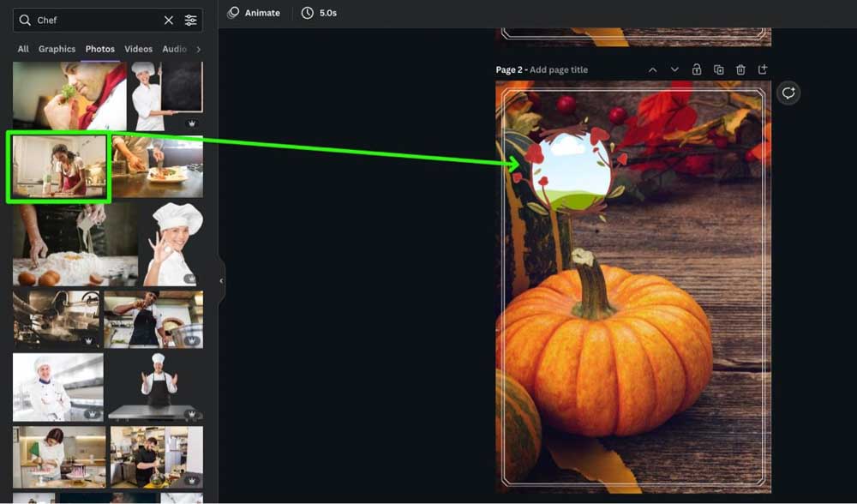The image size is (857, 504).
Task: Open the search filters icon
Action: coord(190,21)
